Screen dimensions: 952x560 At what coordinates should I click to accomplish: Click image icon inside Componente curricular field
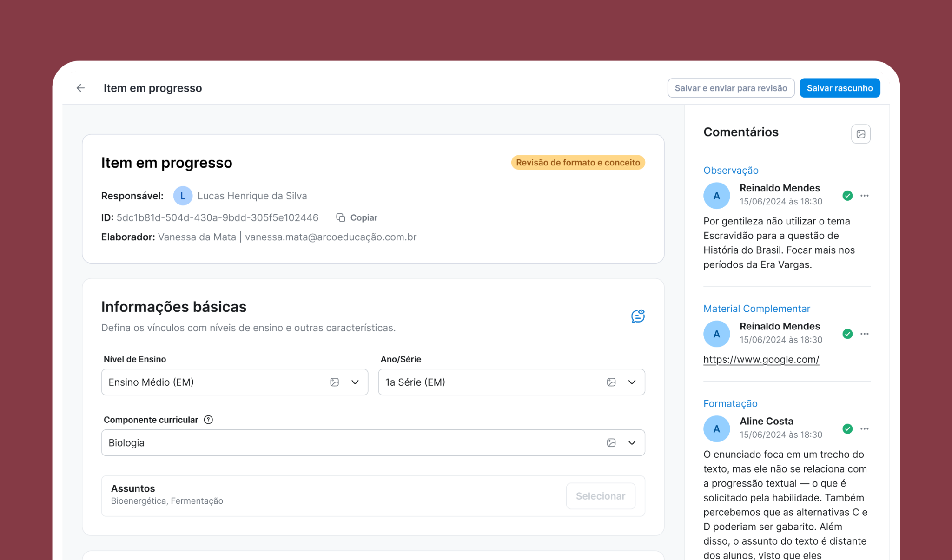611,443
